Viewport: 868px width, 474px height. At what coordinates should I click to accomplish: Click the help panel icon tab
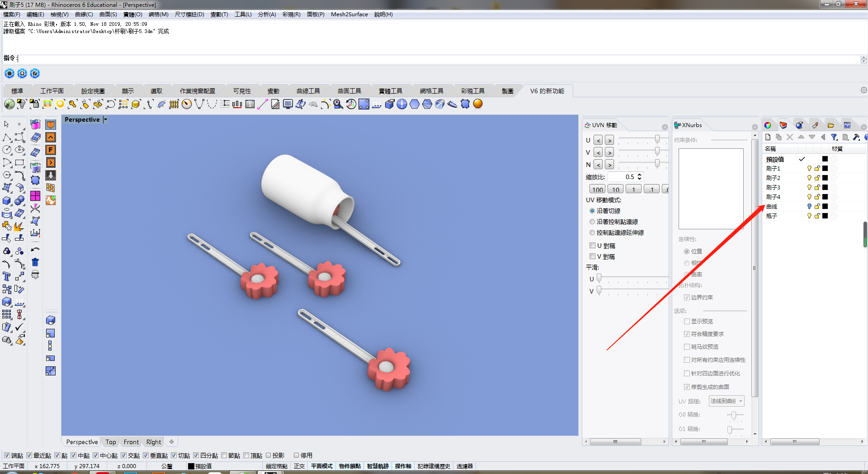(848, 125)
